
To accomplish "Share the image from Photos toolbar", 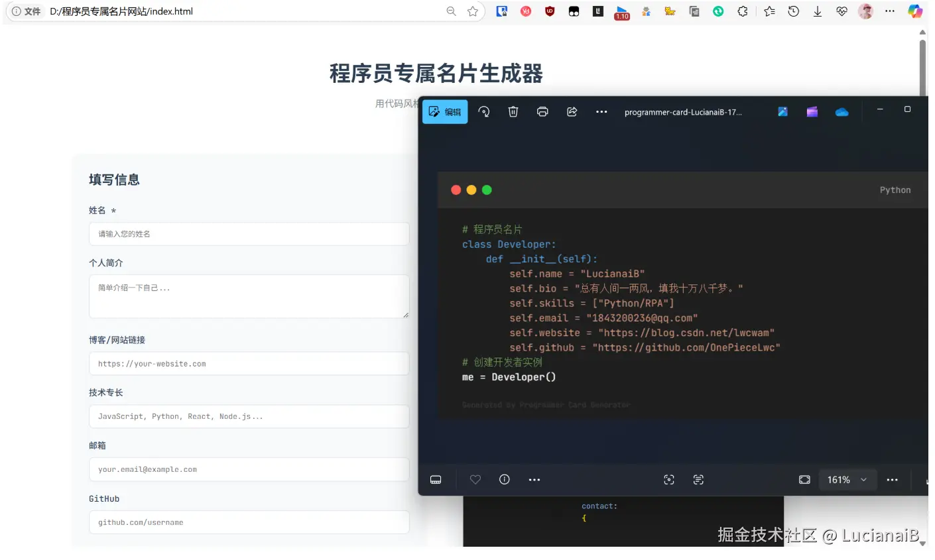I will (x=572, y=111).
